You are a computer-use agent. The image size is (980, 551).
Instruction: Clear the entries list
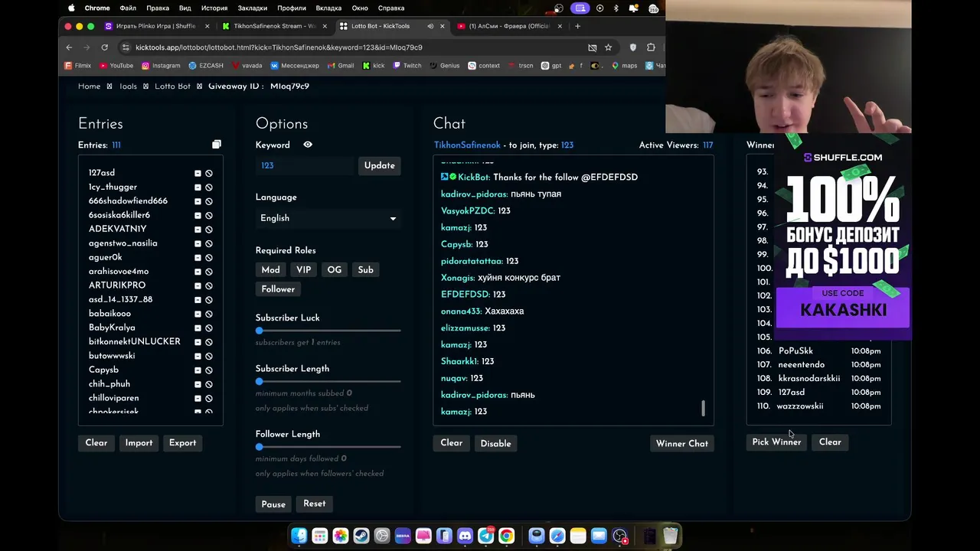(96, 442)
